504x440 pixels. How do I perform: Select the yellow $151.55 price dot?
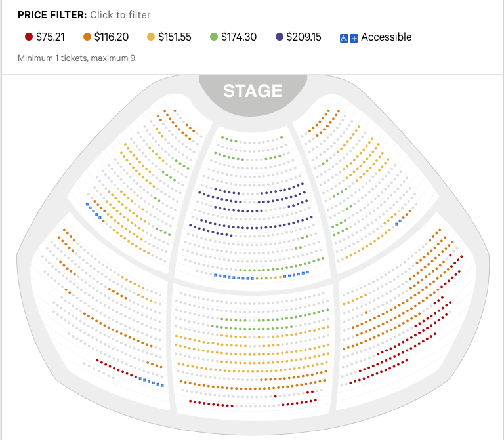(x=150, y=37)
